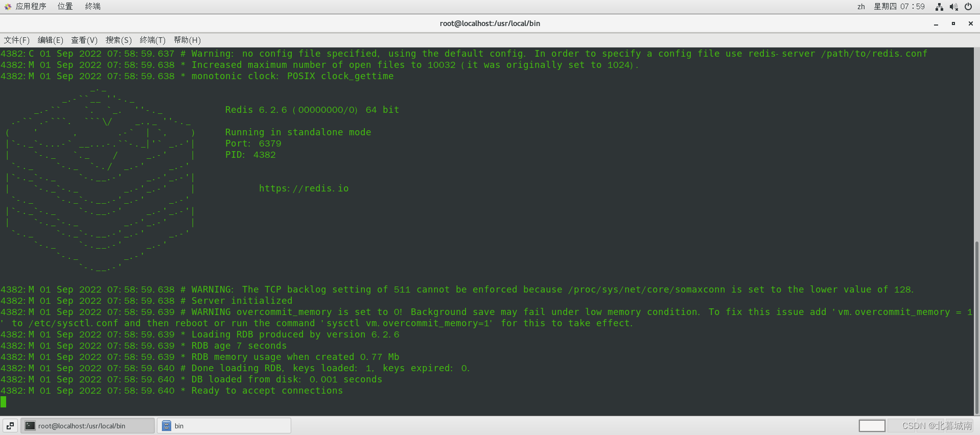The width and height of the screenshot is (980, 435).
Task: Click the terminal icon in taskbar
Action: point(30,426)
